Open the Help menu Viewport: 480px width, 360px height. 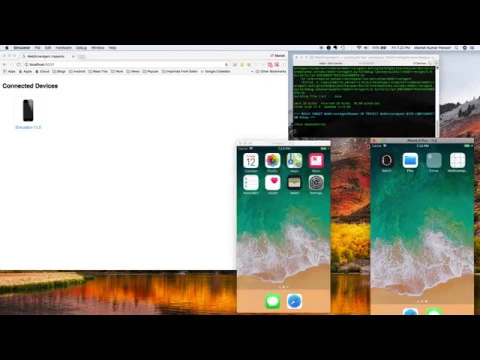pyautogui.click(x=112, y=48)
